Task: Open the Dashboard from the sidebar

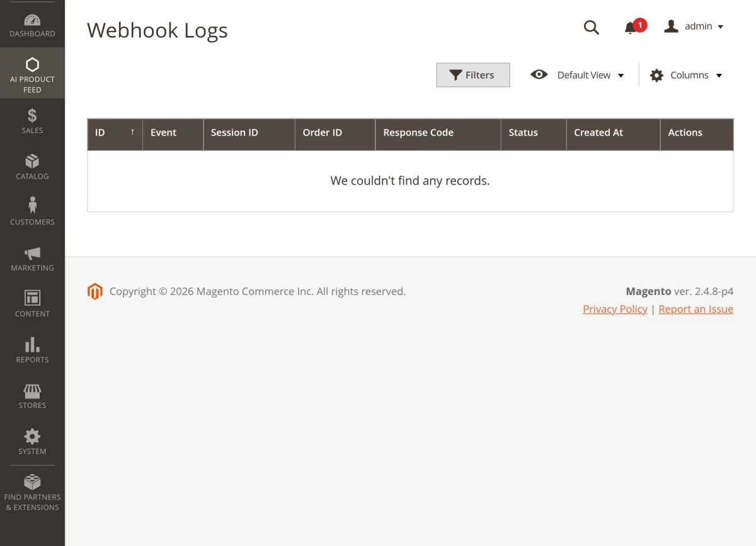Action: 32,24
